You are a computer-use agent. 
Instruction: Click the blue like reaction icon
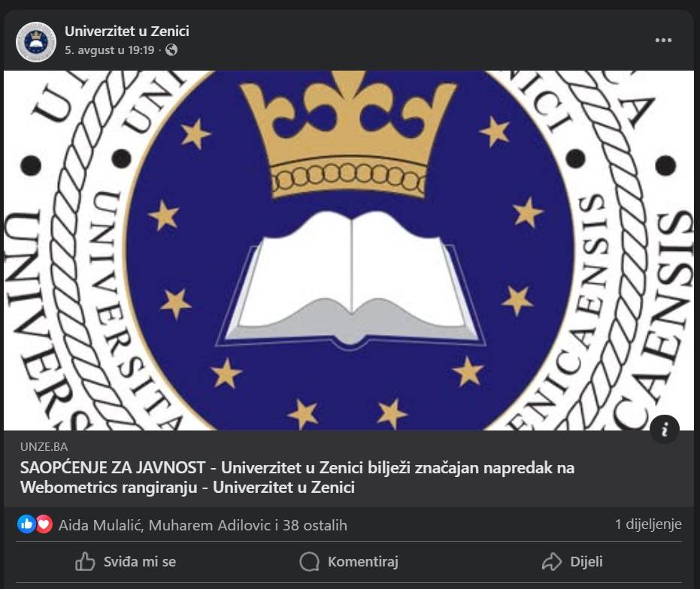click(26, 524)
